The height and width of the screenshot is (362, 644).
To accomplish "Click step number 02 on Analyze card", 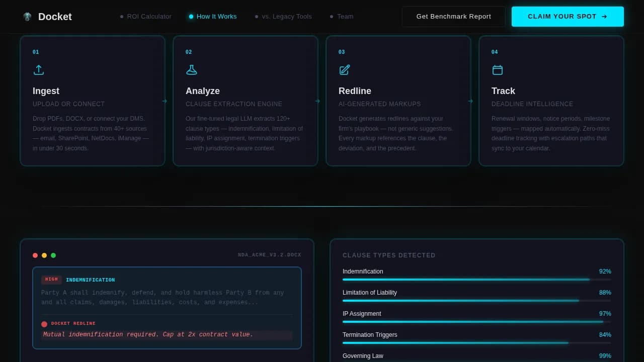I will (189, 52).
